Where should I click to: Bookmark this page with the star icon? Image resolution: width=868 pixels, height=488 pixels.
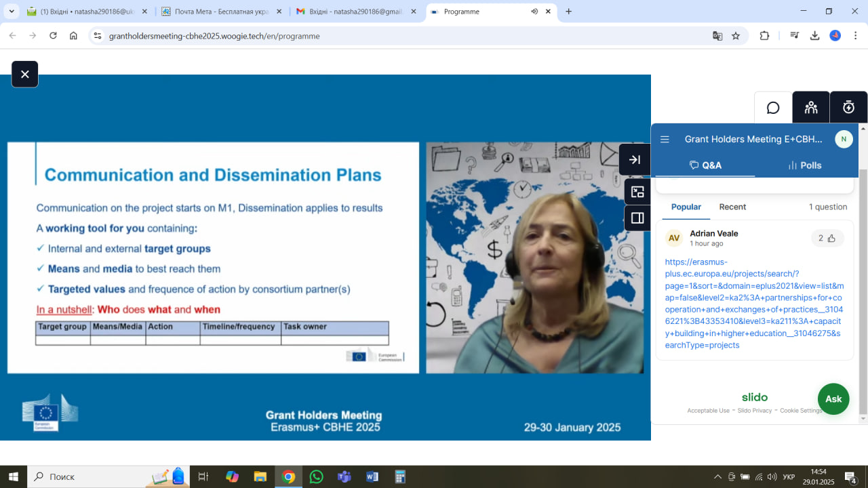[736, 36]
